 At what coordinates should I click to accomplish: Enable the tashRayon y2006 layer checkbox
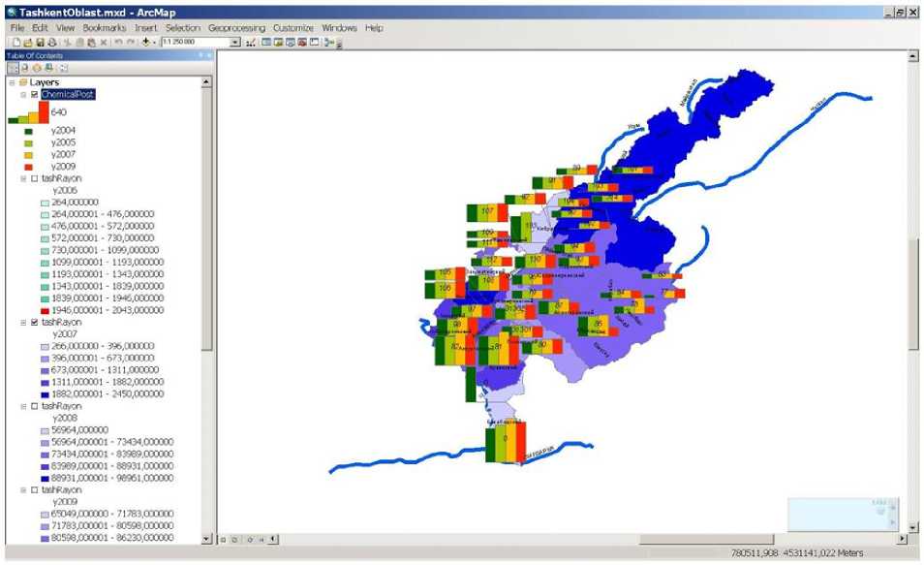[35, 178]
